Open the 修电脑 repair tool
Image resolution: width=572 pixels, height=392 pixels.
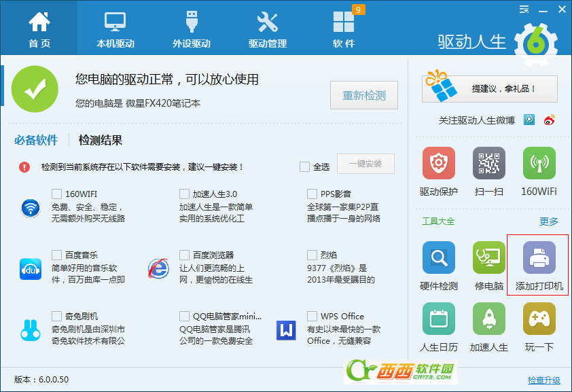tap(489, 257)
